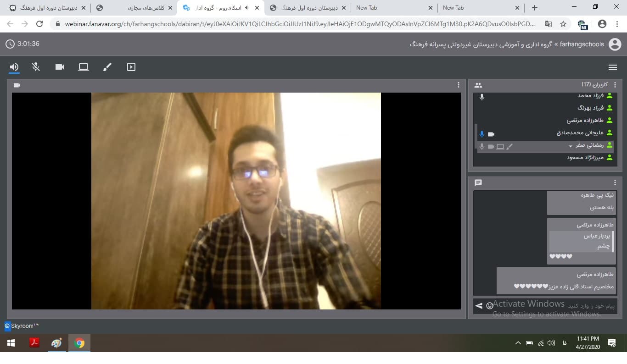Unmute the microphone in toolbar
The width and height of the screenshot is (627, 364).
[x=36, y=67]
